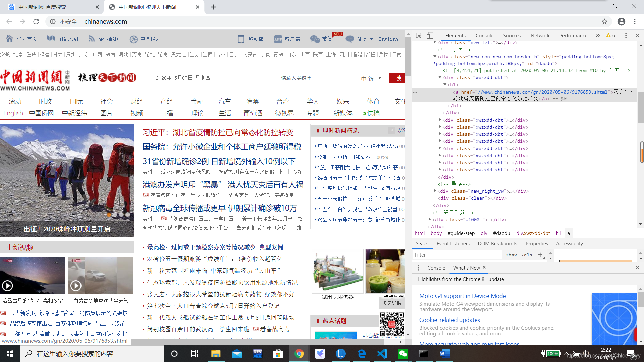Open the drawer's three-dot menu
The image size is (644, 362).
(418, 268)
